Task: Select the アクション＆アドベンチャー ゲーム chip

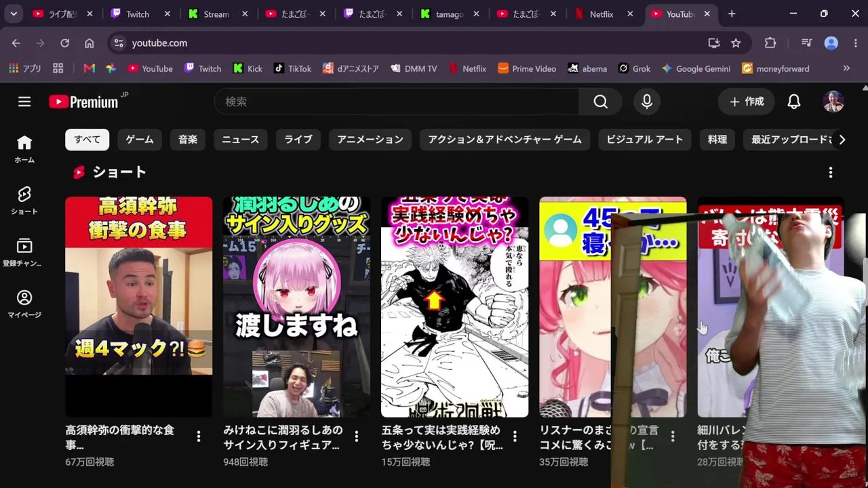Action: tap(505, 140)
